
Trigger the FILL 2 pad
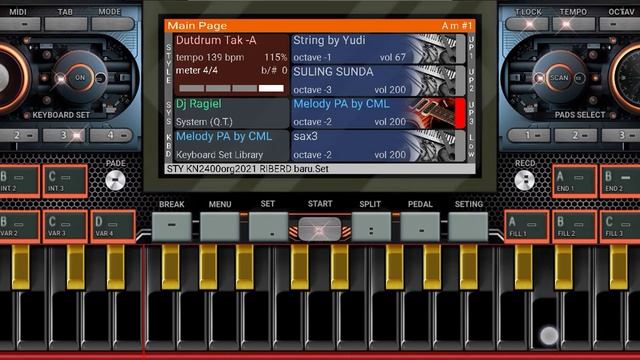[x=574, y=227]
